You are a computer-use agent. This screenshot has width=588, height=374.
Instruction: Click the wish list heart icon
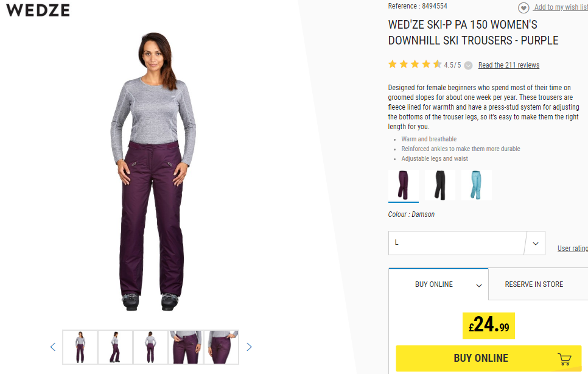click(x=523, y=7)
